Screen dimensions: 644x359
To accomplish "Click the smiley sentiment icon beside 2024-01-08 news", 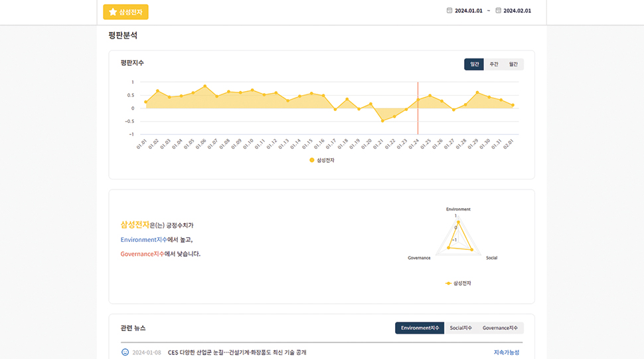I will [x=125, y=352].
